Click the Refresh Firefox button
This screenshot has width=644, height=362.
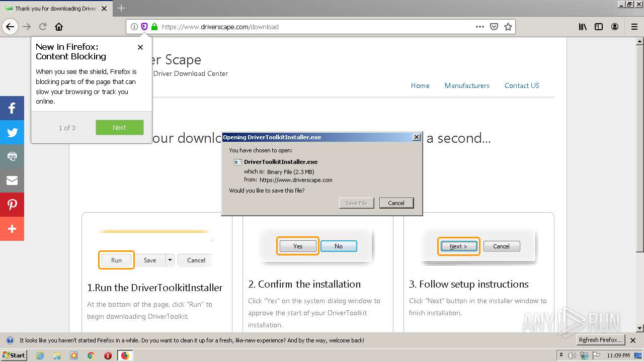601,340
